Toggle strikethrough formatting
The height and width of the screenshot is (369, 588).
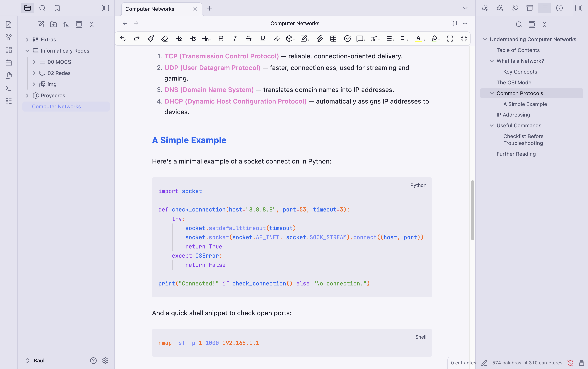249,39
